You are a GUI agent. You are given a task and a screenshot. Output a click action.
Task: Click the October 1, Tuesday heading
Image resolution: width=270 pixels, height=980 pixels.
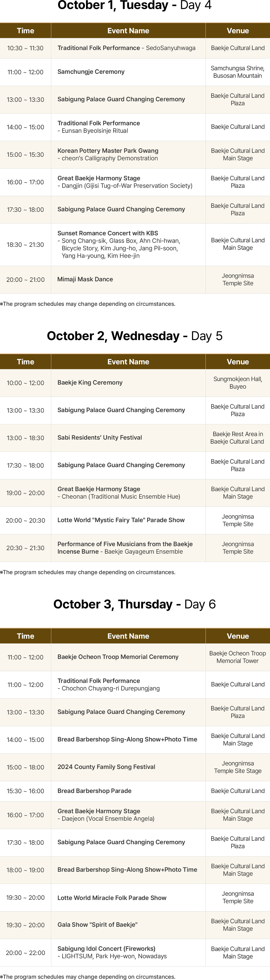click(x=134, y=5)
